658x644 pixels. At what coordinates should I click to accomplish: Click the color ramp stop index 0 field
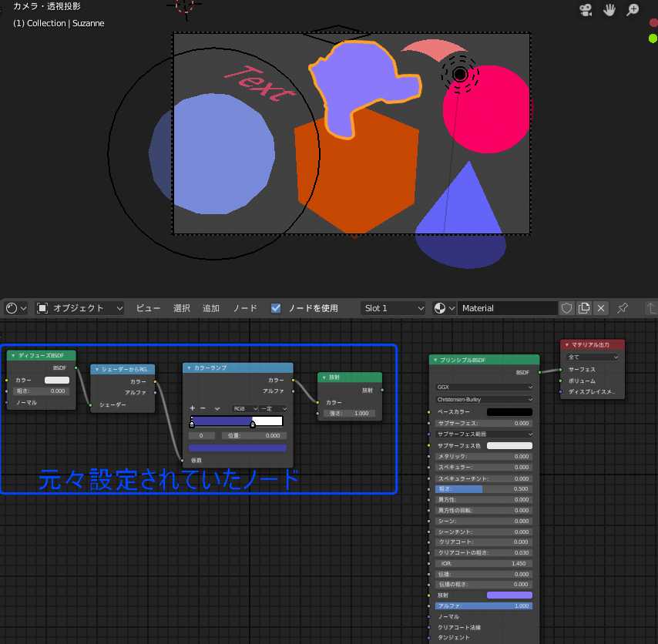click(201, 435)
